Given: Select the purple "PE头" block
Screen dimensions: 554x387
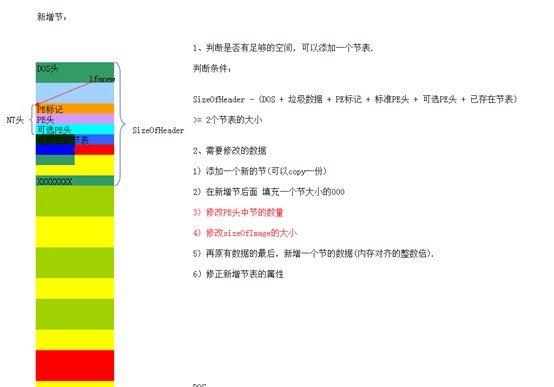Looking at the screenshot, I should 75,119.
